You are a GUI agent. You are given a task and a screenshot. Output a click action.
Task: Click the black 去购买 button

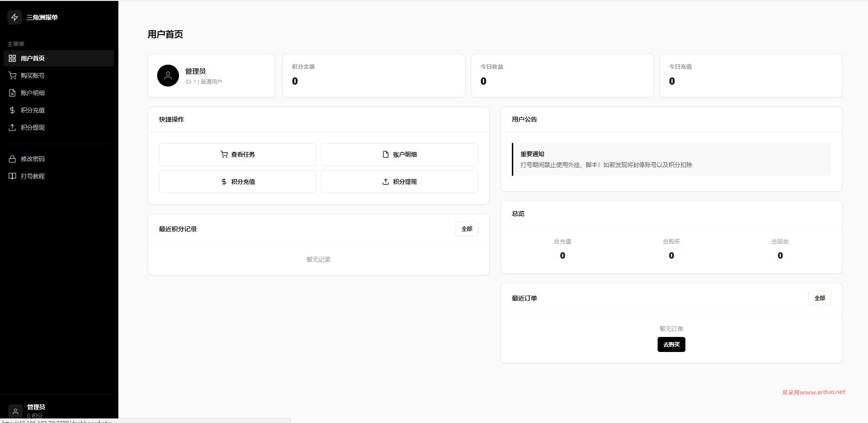tap(671, 345)
